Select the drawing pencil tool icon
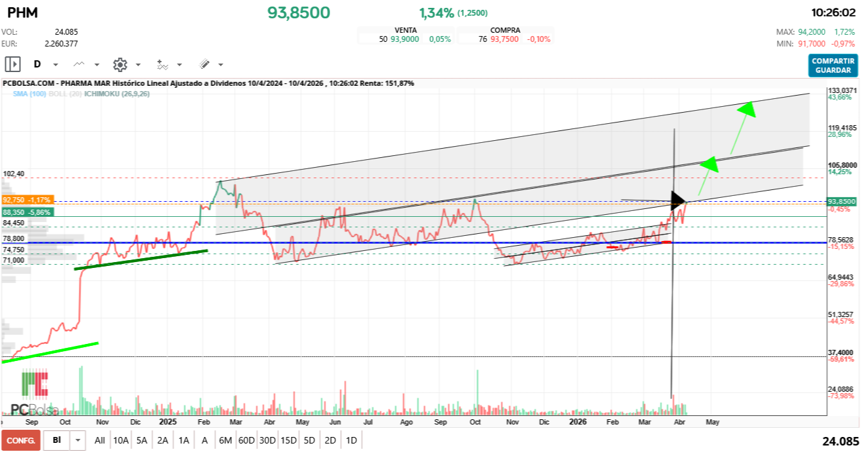 pyautogui.click(x=204, y=64)
